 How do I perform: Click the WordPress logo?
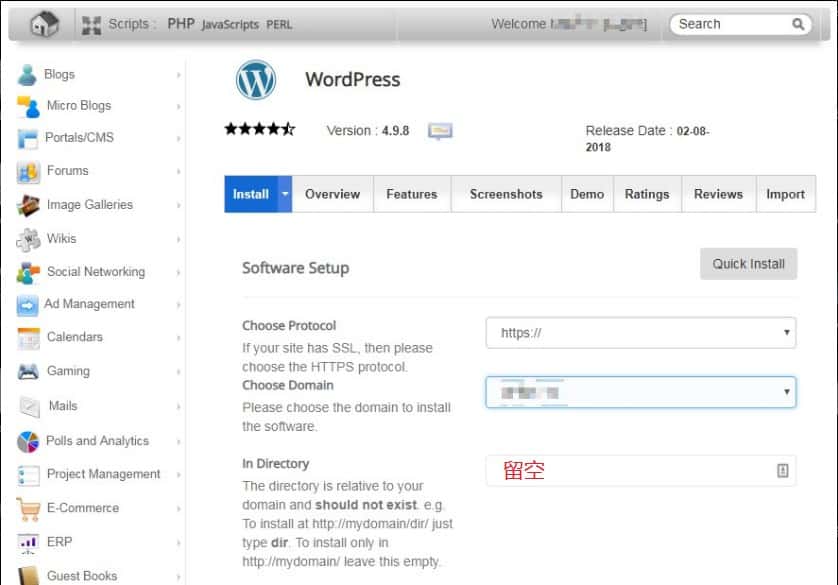[256, 80]
